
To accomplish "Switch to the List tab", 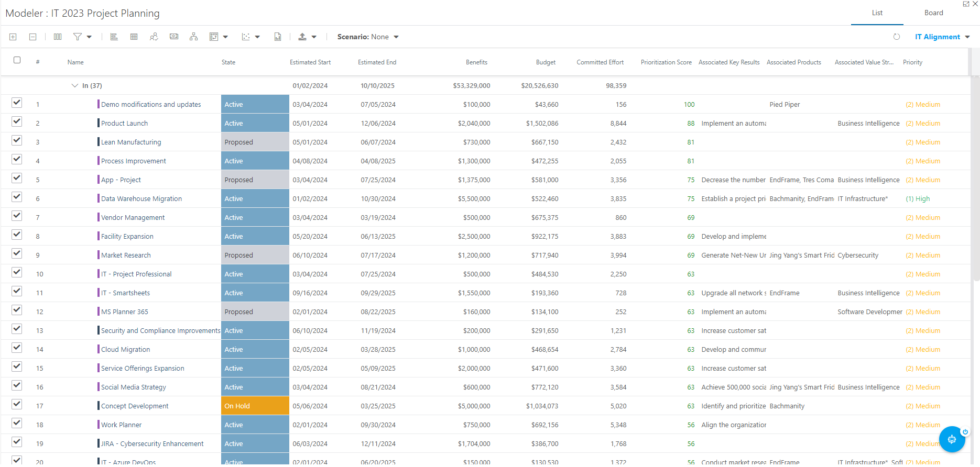I will click(x=877, y=13).
